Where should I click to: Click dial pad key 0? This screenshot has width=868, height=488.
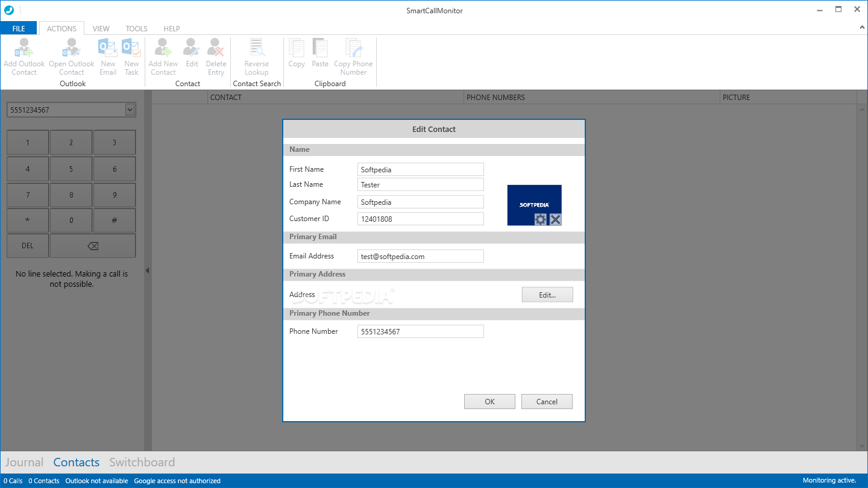[x=71, y=221]
